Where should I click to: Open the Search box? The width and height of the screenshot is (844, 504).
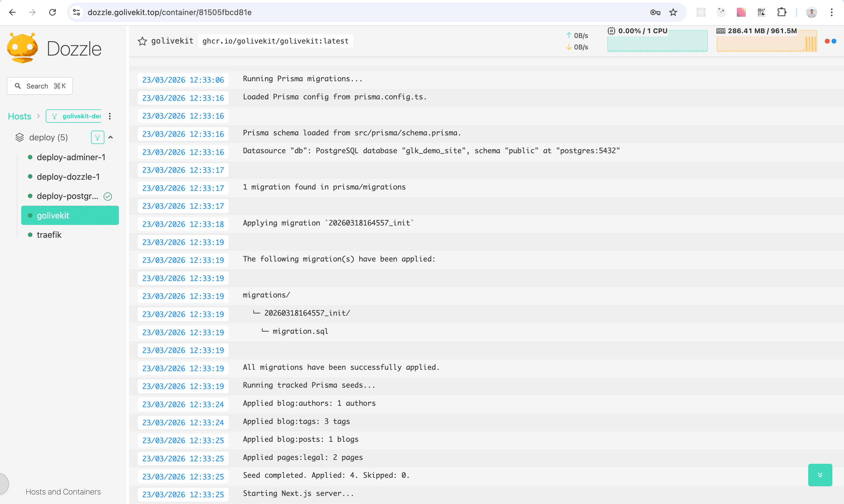[x=40, y=86]
